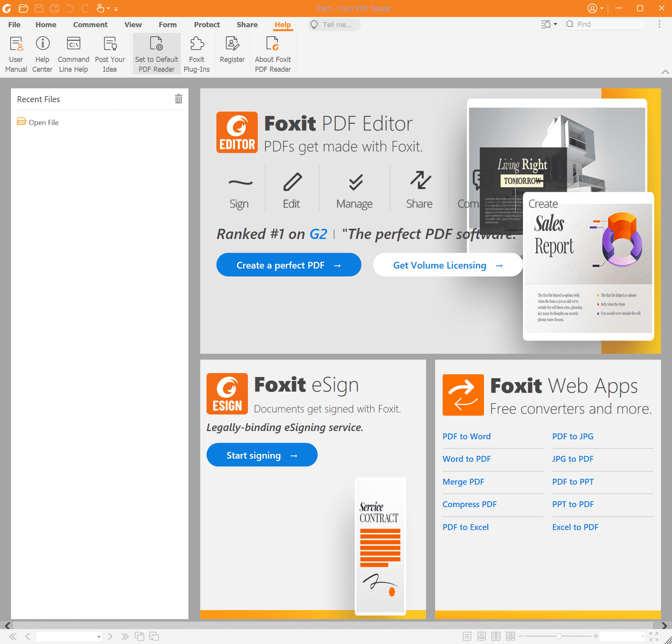Clear recent files with trash icon
The width and height of the screenshot is (672, 644).
pos(179,99)
